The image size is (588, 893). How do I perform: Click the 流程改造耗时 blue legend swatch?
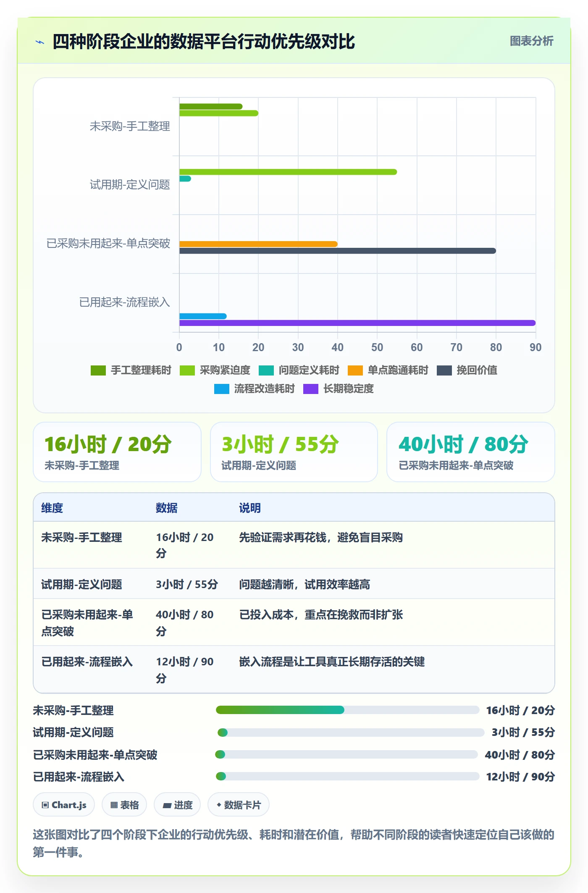coord(222,389)
